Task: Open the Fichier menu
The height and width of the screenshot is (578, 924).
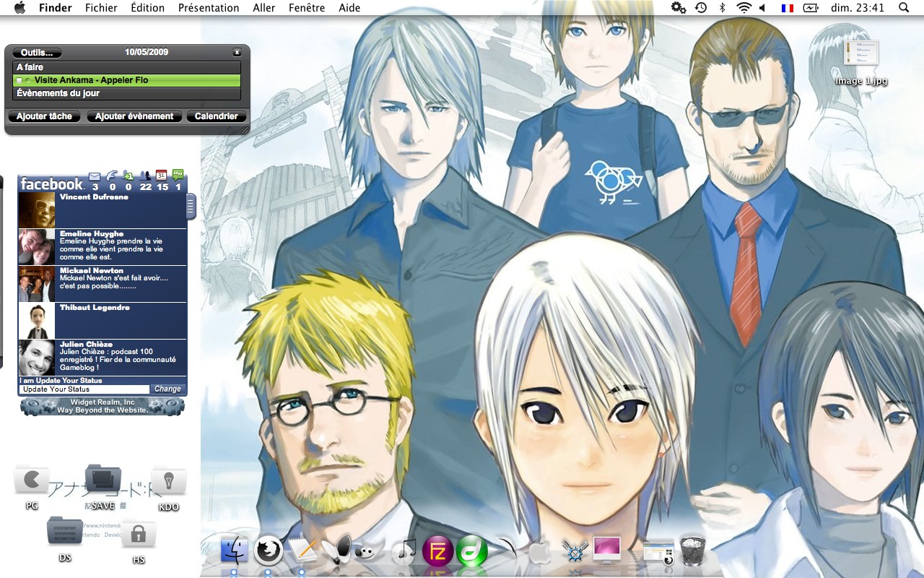Action: click(x=101, y=8)
